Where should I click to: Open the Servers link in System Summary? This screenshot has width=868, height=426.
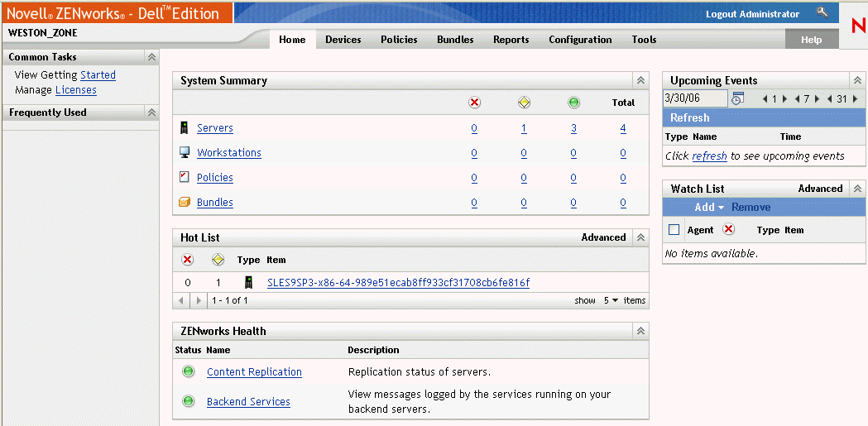click(x=215, y=127)
